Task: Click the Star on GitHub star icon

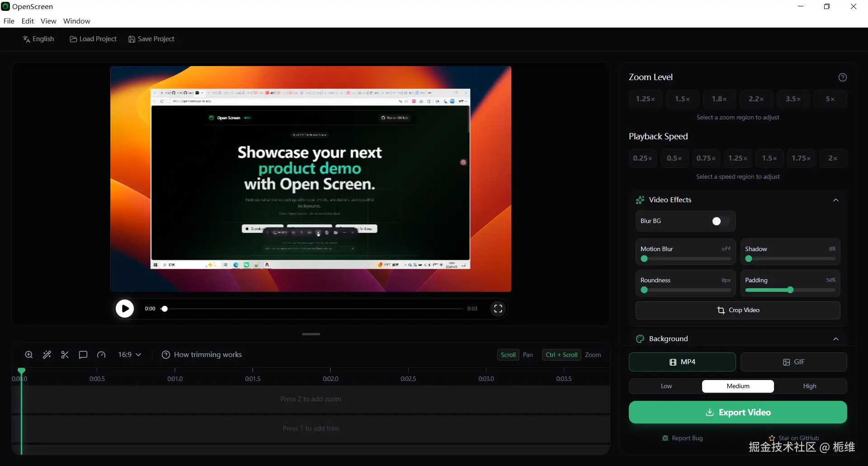Action: 772,438
